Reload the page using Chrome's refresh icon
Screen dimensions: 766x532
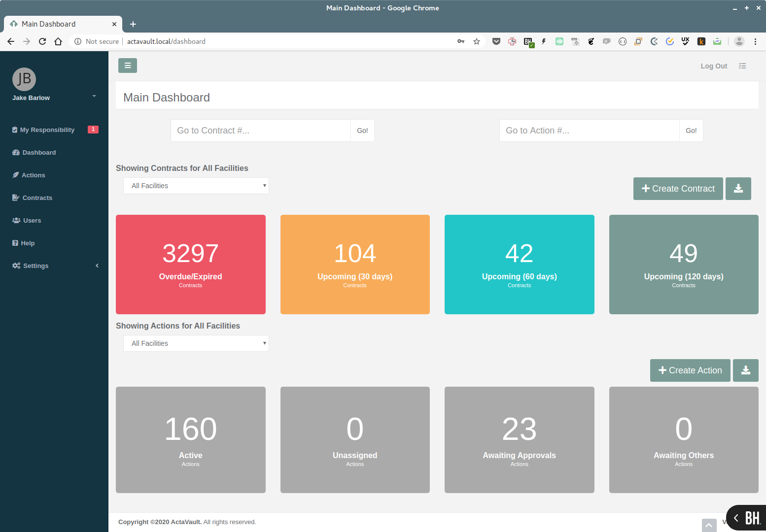pos(42,41)
